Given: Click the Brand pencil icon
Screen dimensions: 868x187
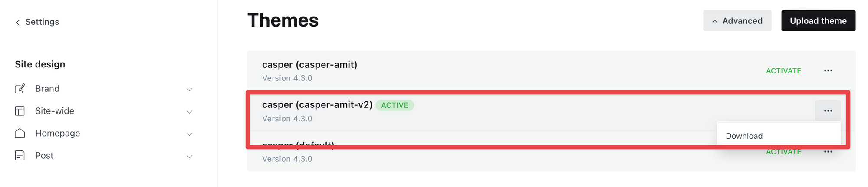Looking at the screenshot, I should [20, 89].
